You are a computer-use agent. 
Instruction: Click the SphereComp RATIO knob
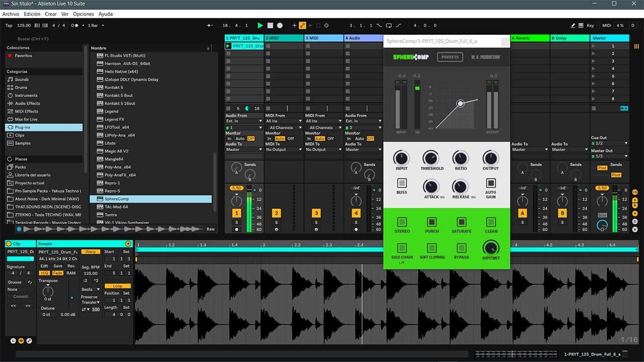460,158
